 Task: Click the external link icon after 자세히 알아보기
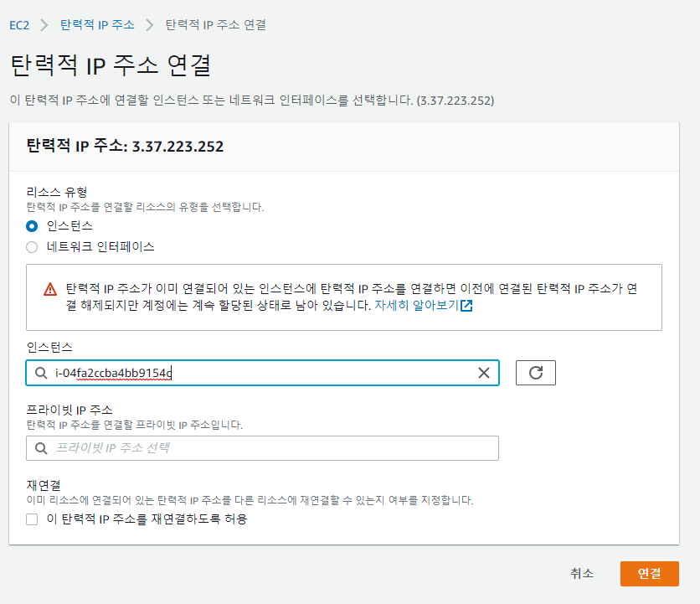tap(466, 306)
